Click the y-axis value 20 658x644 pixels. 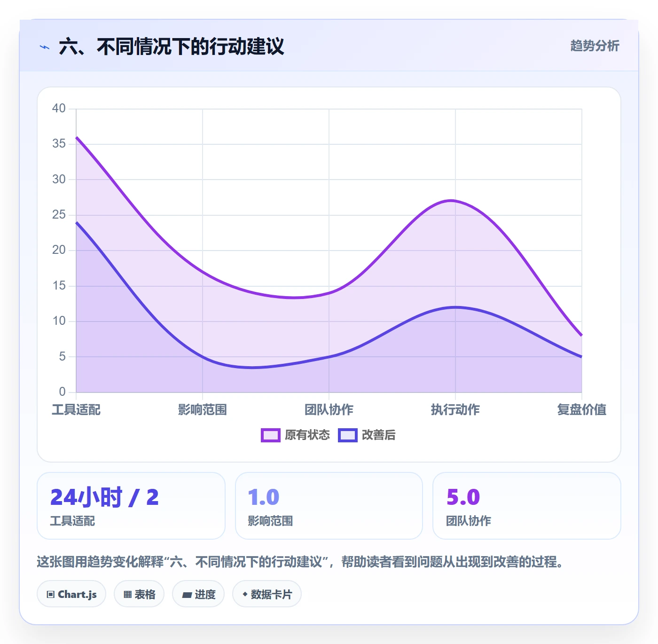59,250
